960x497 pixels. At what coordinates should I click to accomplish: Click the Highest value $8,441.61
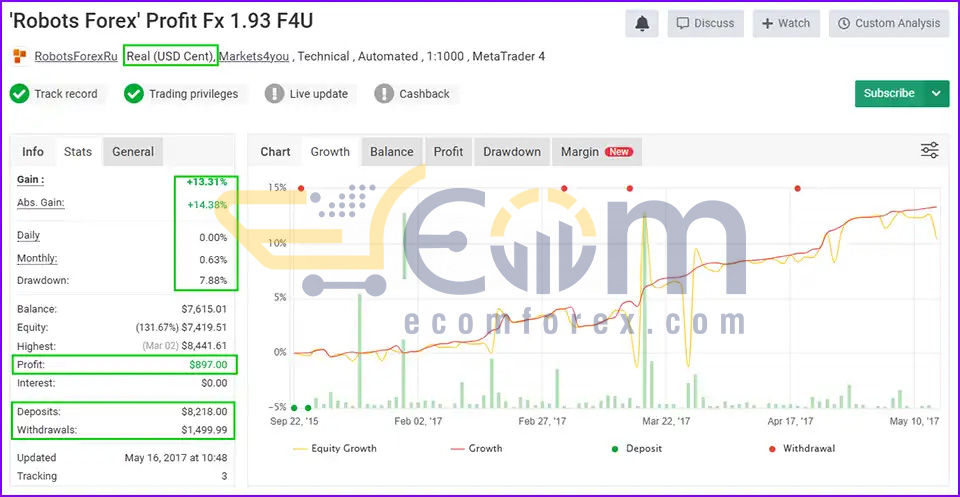[204, 346]
